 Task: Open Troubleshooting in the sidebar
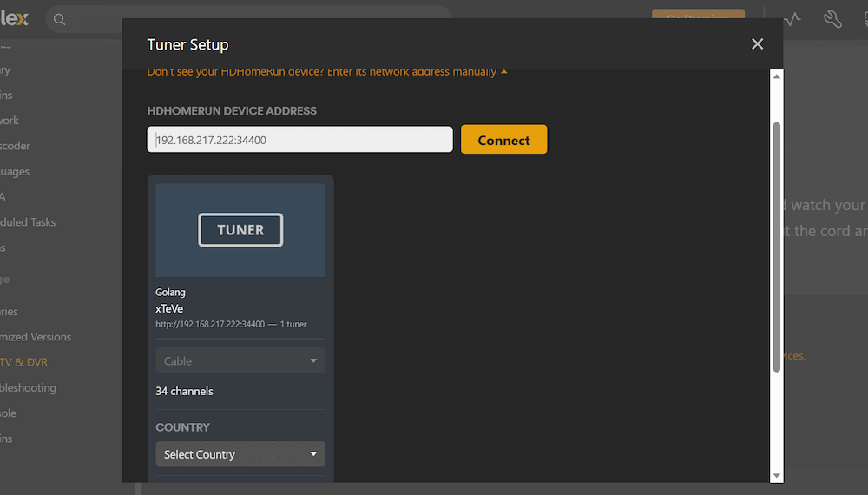tap(28, 388)
